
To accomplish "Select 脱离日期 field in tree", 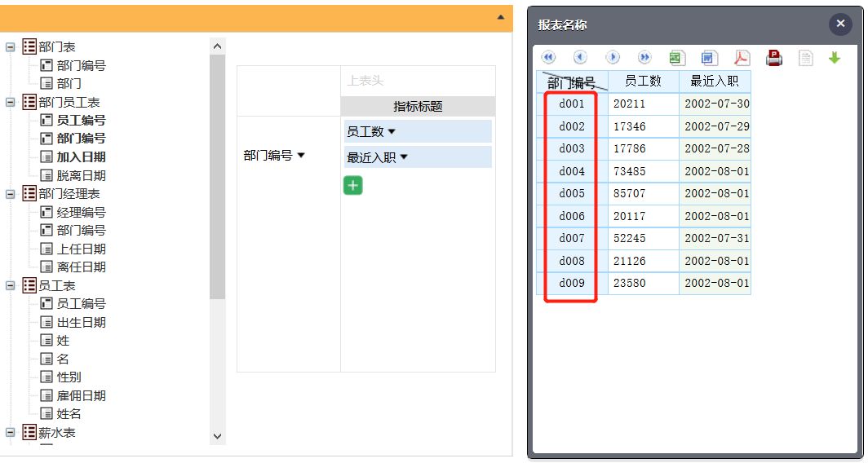I will [x=81, y=176].
